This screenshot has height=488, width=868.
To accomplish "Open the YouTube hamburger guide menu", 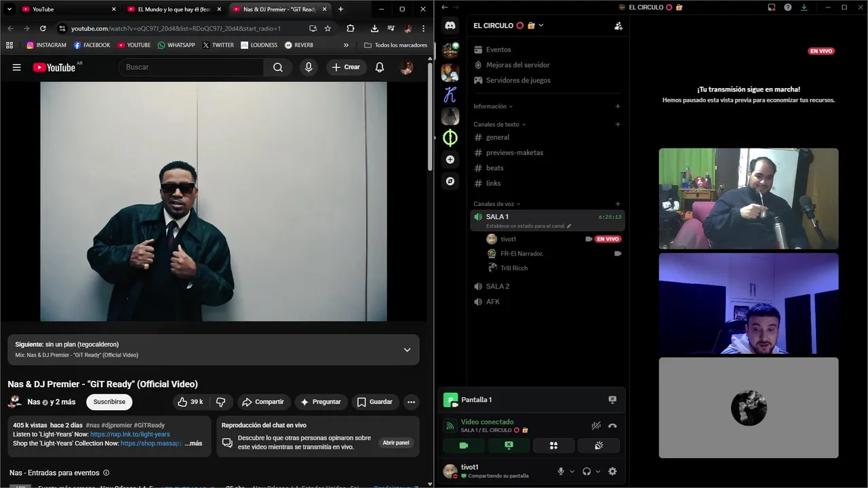I will [x=17, y=67].
